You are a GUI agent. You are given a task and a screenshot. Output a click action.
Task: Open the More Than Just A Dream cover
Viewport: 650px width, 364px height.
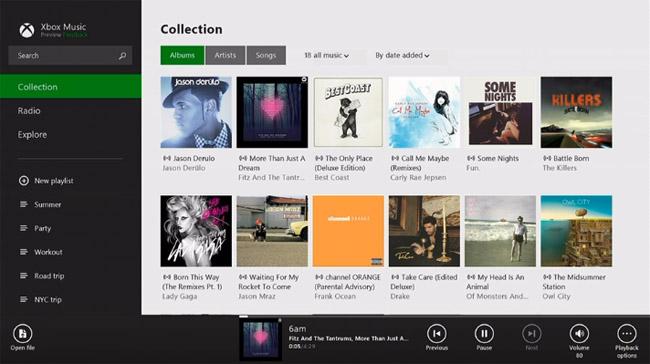pos(272,112)
